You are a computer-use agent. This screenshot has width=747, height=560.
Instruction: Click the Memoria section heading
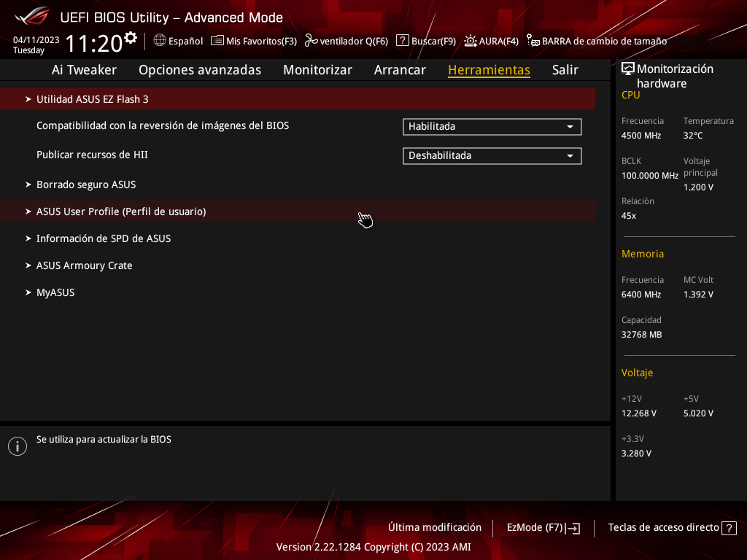pos(642,254)
